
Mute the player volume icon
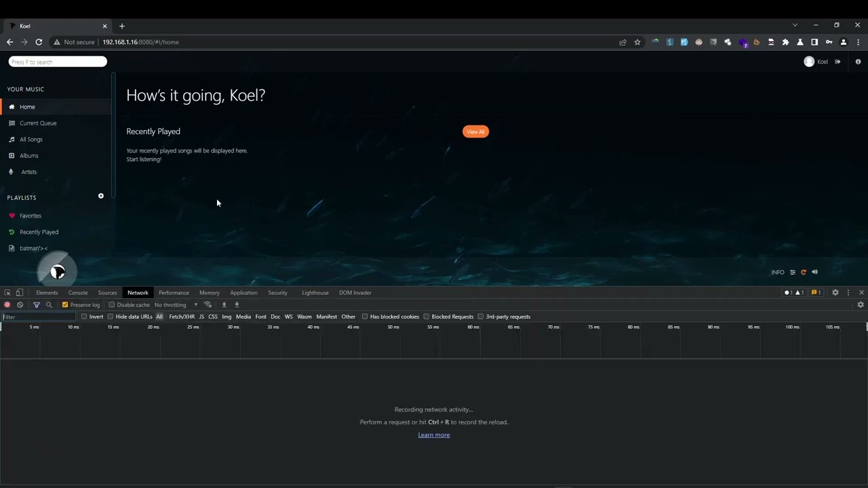pos(814,272)
